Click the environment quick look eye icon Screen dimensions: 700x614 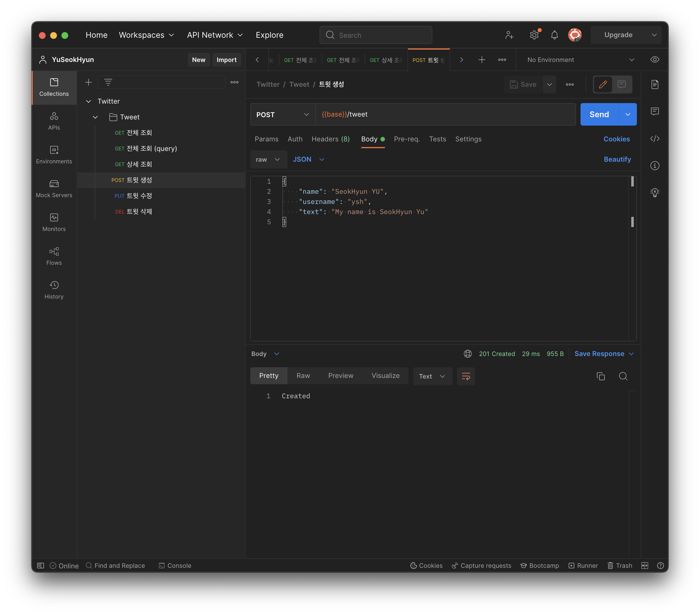pos(654,59)
